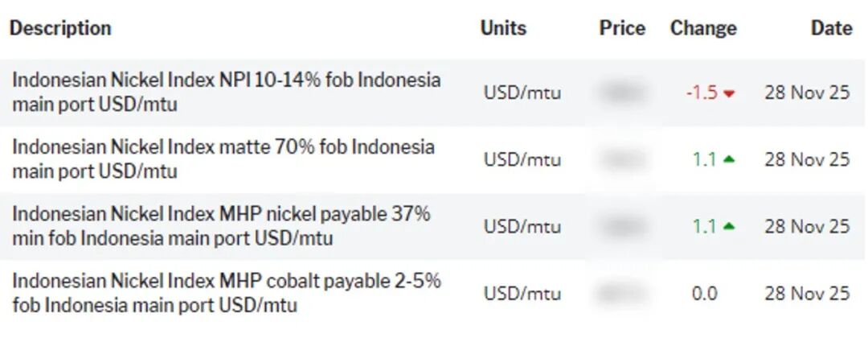Click the Price column header
This screenshot has height=338, width=868.
click(622, 28)
